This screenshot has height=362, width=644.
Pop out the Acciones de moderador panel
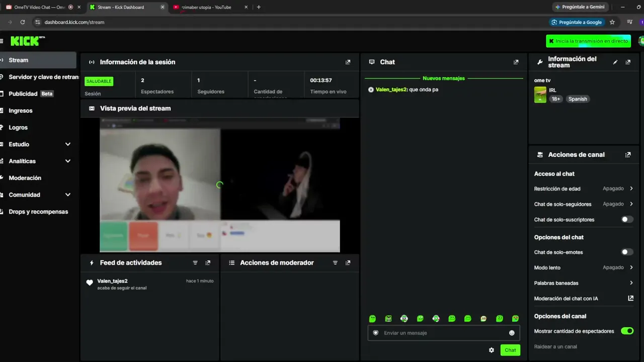(x=348, y=263)
